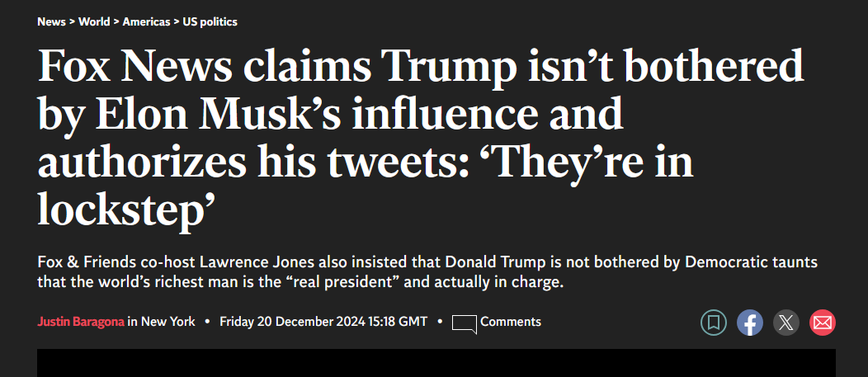868x377 pixels.
Task: Share the article on X
Action: pyautogui.click(x=786, y=323)
